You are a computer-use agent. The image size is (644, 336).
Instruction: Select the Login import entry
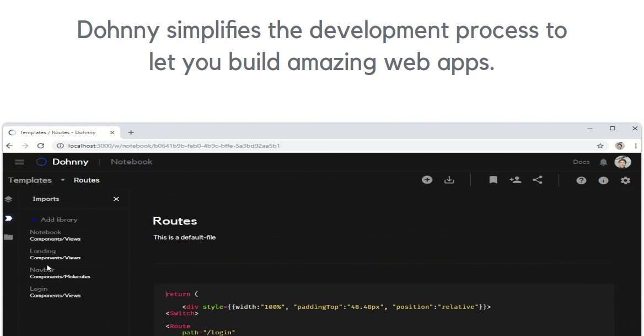[x=55, y=292]
